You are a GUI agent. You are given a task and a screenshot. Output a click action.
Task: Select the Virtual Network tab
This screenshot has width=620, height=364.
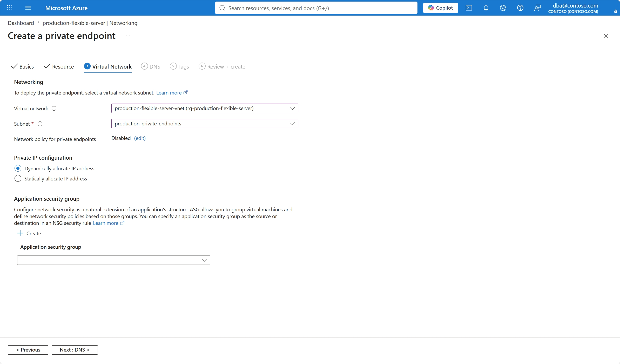pos(108,66)
